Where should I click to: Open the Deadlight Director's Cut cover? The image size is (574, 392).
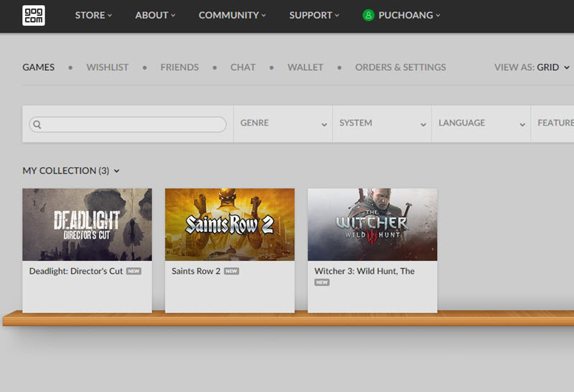tap(87, 224)
